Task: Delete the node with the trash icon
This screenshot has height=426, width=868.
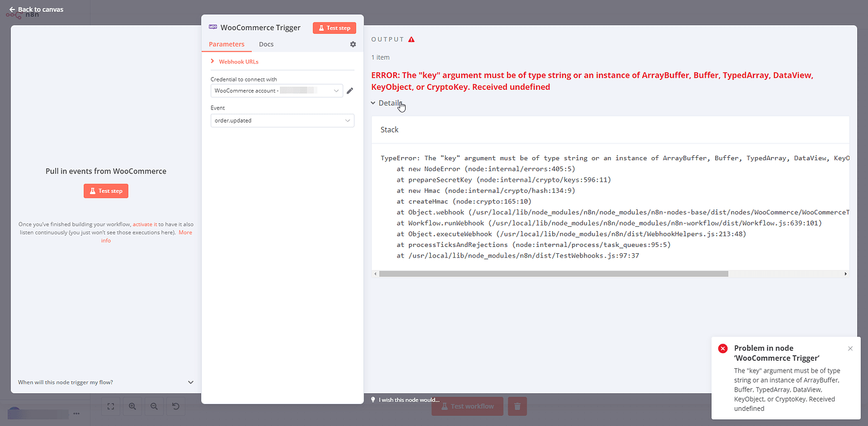Action: pos(517,406)
